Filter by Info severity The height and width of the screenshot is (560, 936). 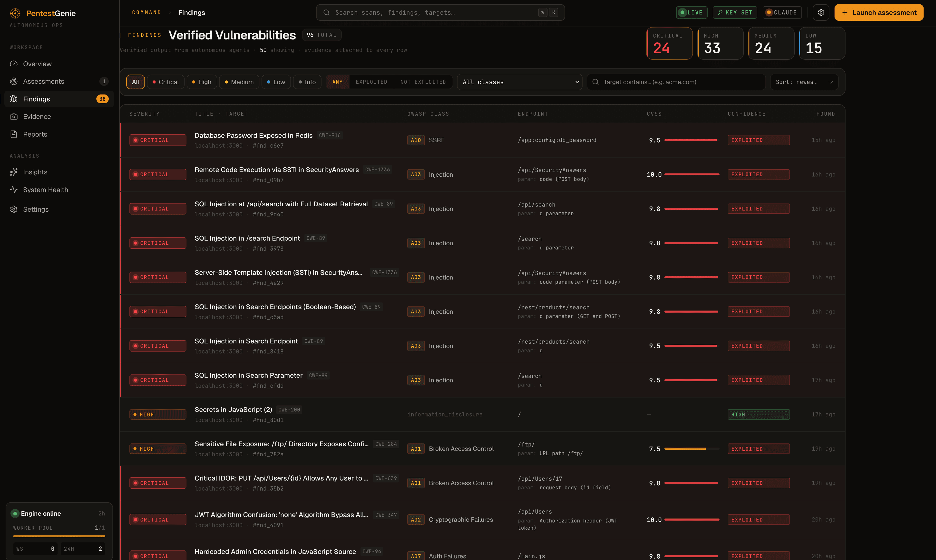[x=307, y=82]
